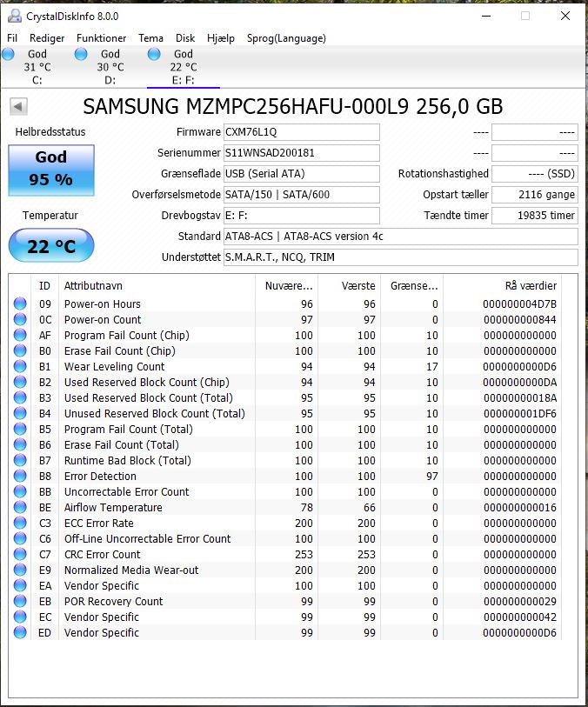588x707 pixels.
Task: Click the Grænse... column header
Action: [412, 285]
